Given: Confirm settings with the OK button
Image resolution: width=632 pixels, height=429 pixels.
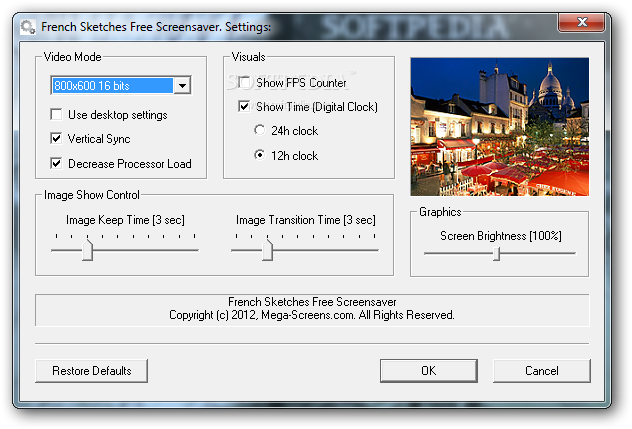Looking at the screenshot, I should click(428, 371).
